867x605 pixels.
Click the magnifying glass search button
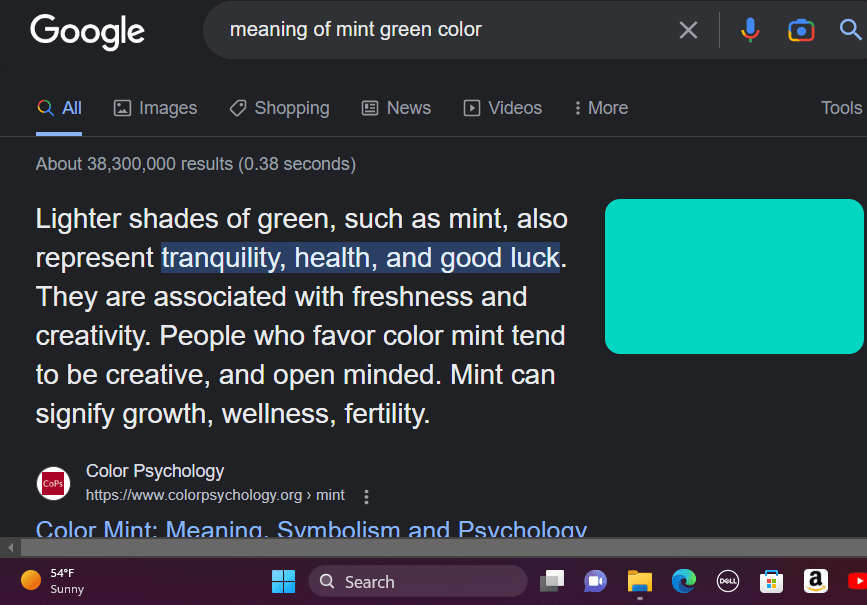point(850,30)
